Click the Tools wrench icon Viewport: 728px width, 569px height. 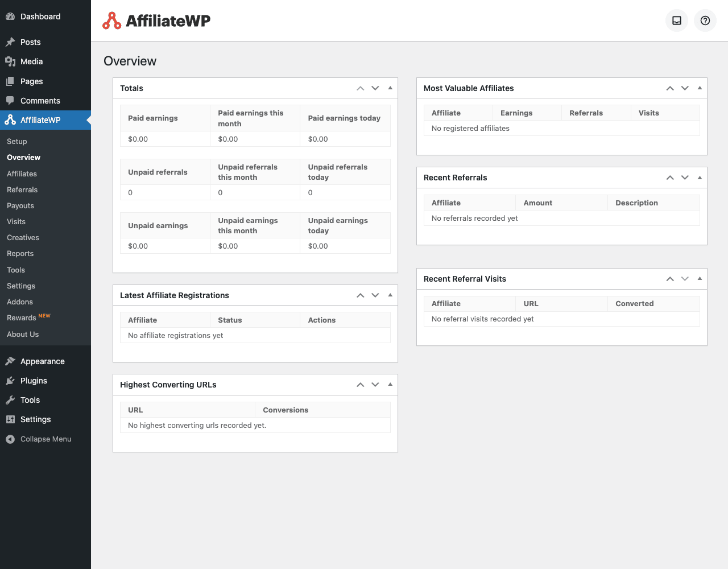[10, 400]
